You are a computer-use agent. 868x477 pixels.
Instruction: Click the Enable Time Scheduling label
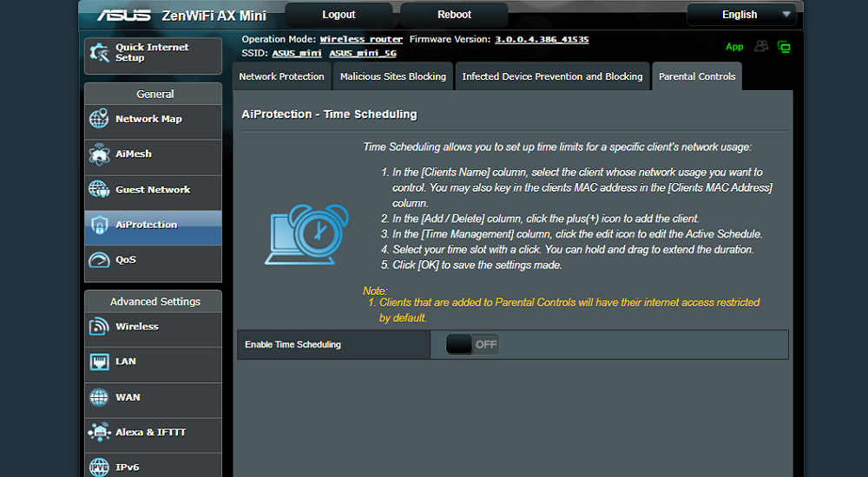[x=293, y=344]
